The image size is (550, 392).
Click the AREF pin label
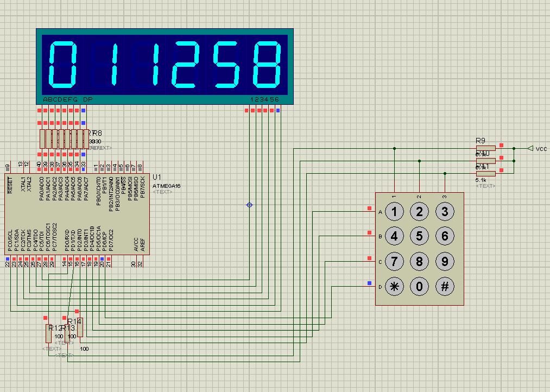142,245
